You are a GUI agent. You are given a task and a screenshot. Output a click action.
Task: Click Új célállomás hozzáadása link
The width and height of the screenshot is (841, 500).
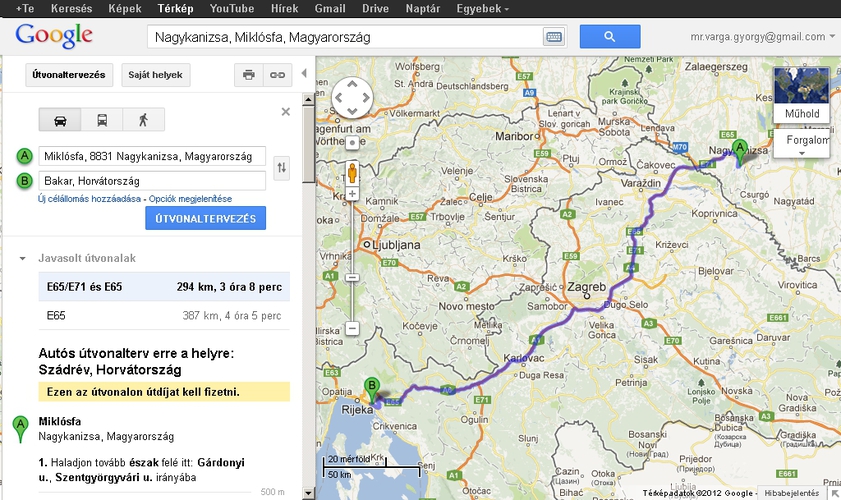click(90, 198)
